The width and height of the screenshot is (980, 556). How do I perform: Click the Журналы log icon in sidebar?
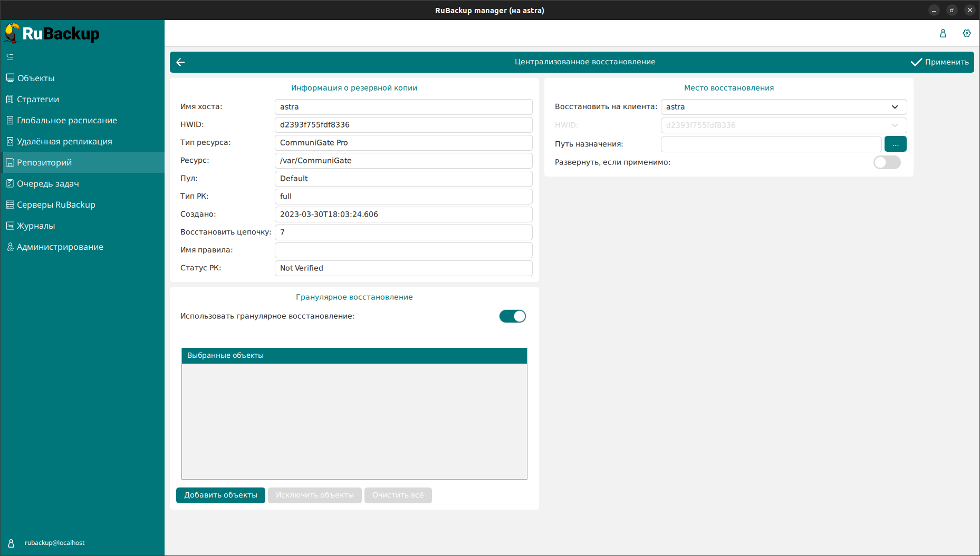[x=10, y=226]
